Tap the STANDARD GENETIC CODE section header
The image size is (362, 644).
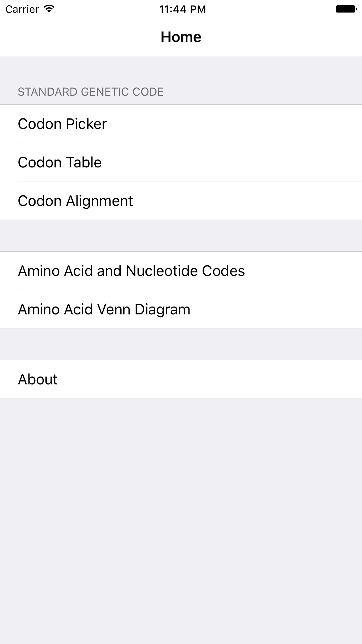pyautogui.click(x=91, y=92)
